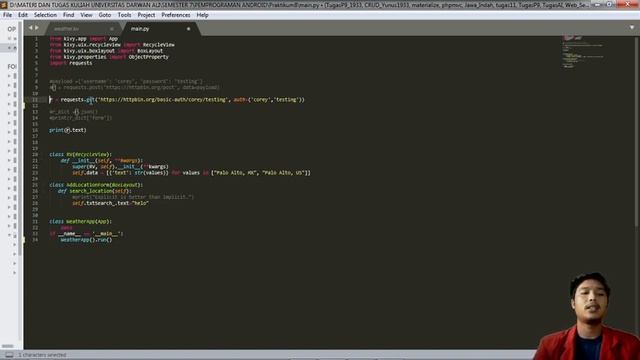Image resolution: width=640 pixels, height=360 pixels.
Task: Click the Sublime Text icon in title bar
Action: (4, 5)
